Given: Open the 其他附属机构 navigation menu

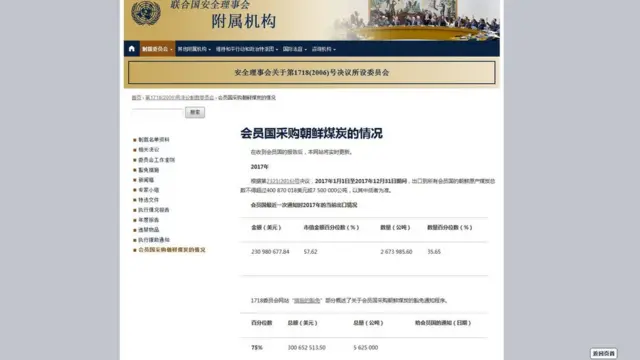Looking at the screenshot, I should [x=194, y=49].
